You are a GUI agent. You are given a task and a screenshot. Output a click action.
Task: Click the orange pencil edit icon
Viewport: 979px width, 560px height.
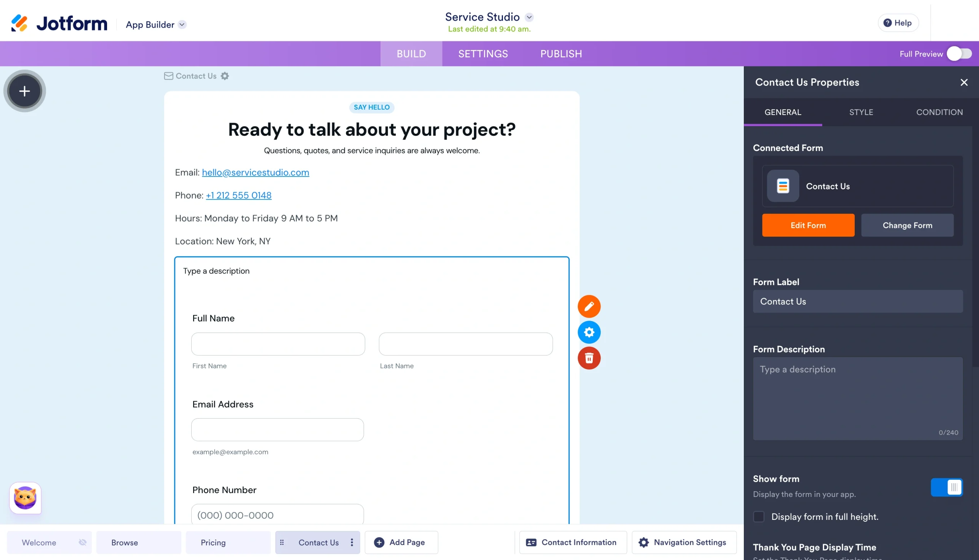coord(589,306)
